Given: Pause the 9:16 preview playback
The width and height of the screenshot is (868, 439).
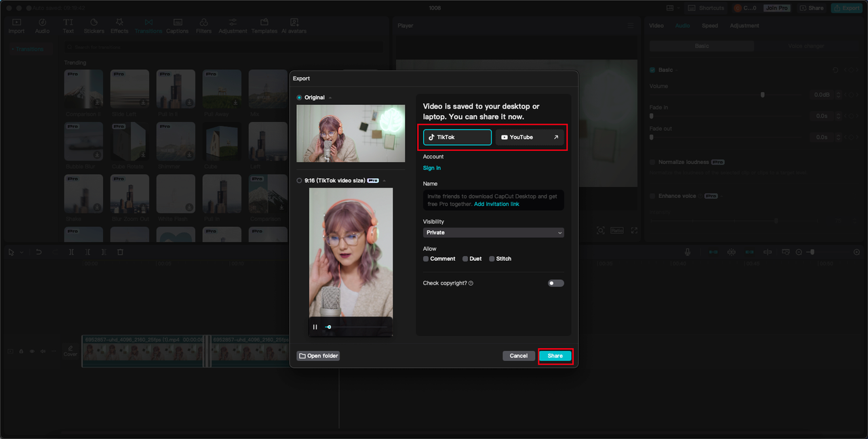Looking at the screenshot, I should 315,327.
